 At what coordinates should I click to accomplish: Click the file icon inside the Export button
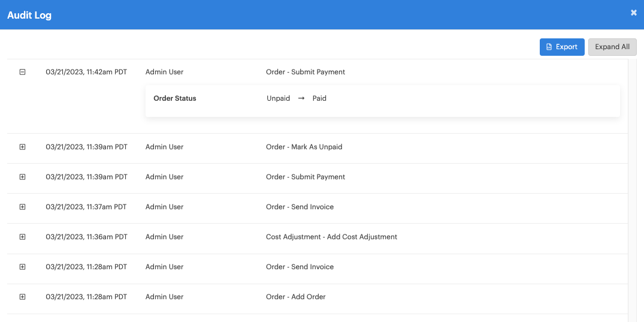click(x=549, y=47)
